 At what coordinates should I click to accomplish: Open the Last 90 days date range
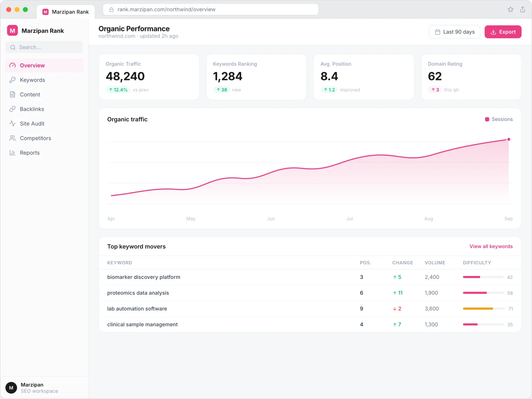[x=455, y=32]
